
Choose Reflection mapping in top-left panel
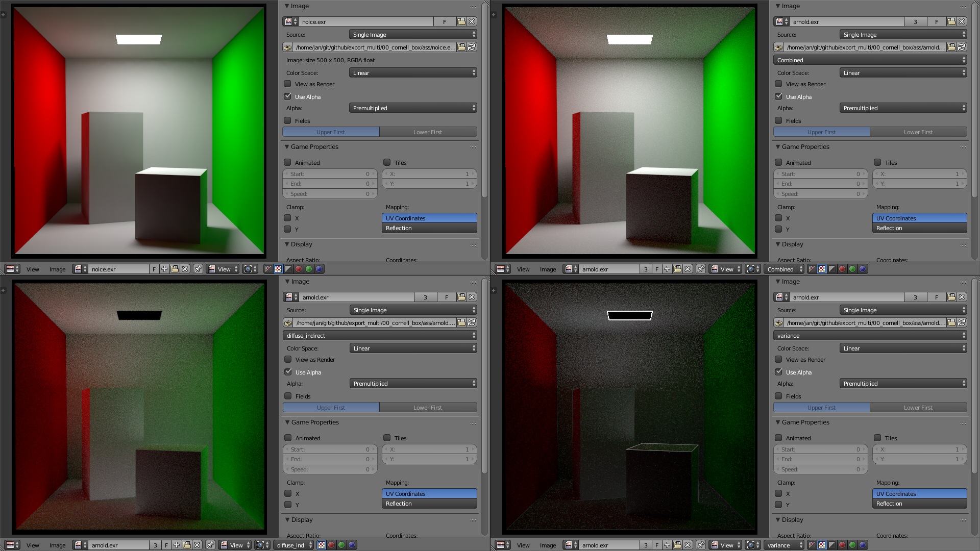click(x=429, y=228)
